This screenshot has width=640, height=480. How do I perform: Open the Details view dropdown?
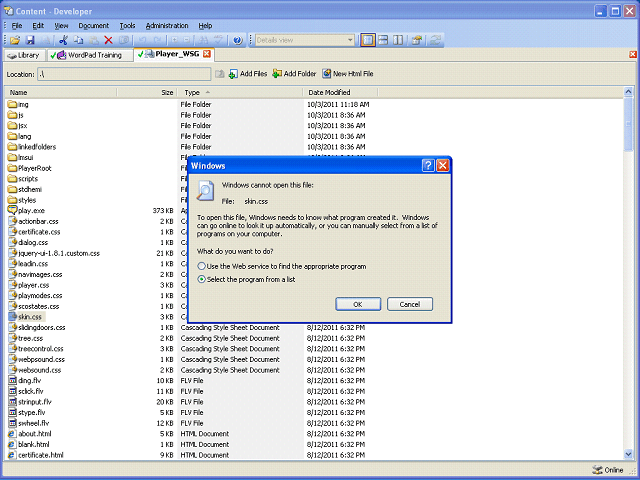click(350, 40)
